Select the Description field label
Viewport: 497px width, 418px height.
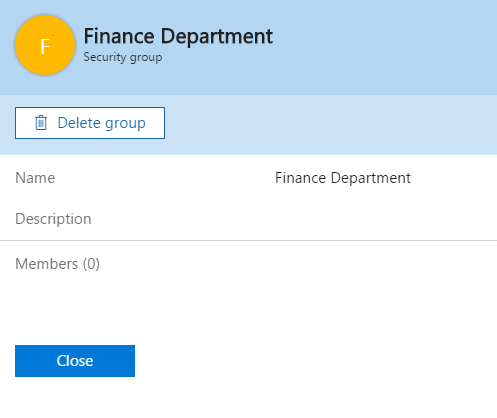point(53,219)
